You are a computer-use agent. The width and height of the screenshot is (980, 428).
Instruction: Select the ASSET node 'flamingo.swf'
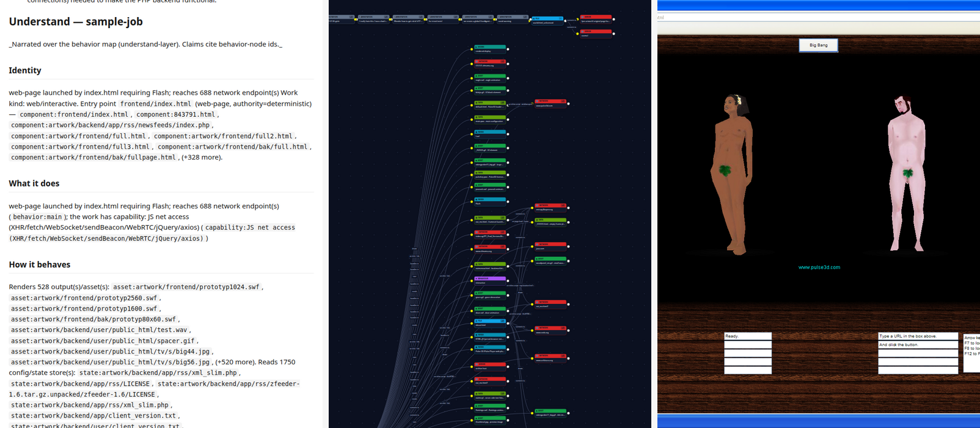click(x=490, y=408)
